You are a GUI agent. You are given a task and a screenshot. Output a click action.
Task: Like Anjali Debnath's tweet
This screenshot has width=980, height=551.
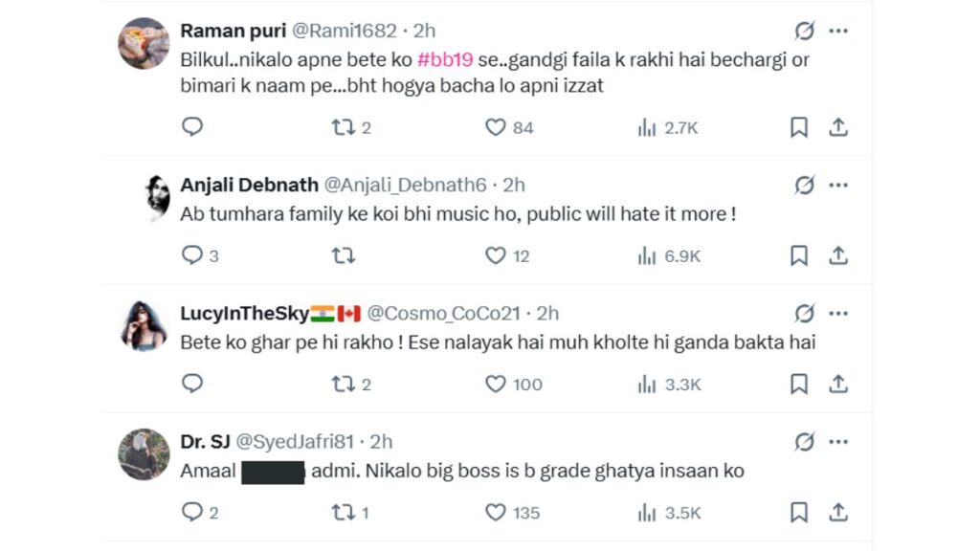click(x=495, y=255)
